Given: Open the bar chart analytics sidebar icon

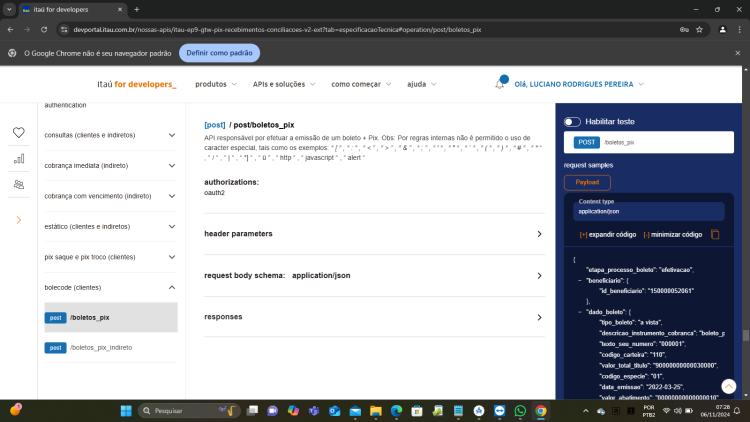Looking at the screenshot, I should tap(19, 159).
